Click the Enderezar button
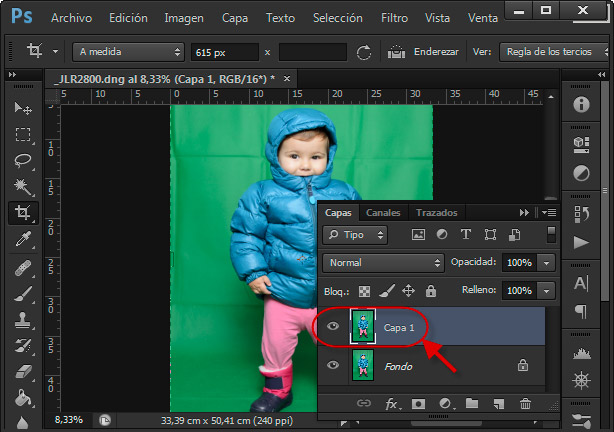 click(436, 52)
